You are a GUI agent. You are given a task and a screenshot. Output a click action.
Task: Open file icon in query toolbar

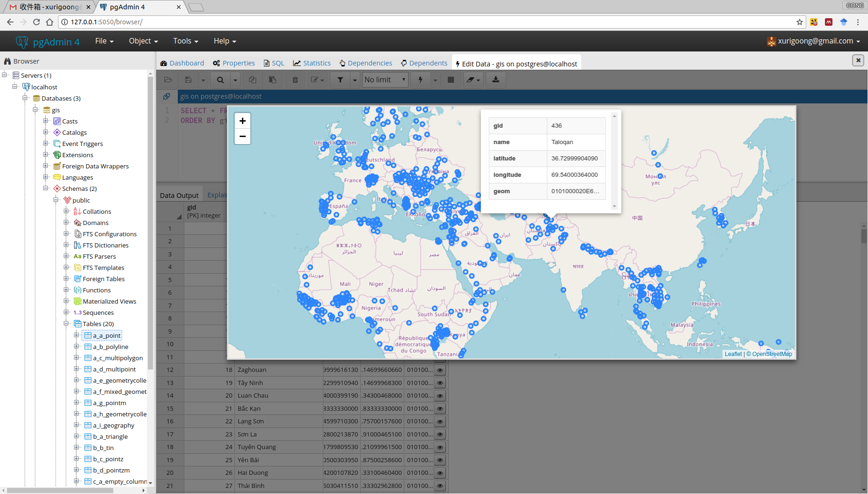(168, 80)
